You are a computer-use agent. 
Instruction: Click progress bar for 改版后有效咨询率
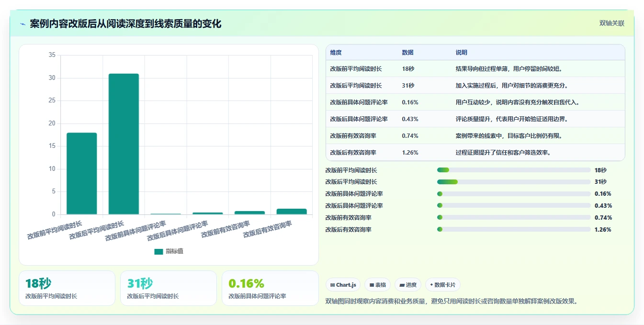point(514,230)
